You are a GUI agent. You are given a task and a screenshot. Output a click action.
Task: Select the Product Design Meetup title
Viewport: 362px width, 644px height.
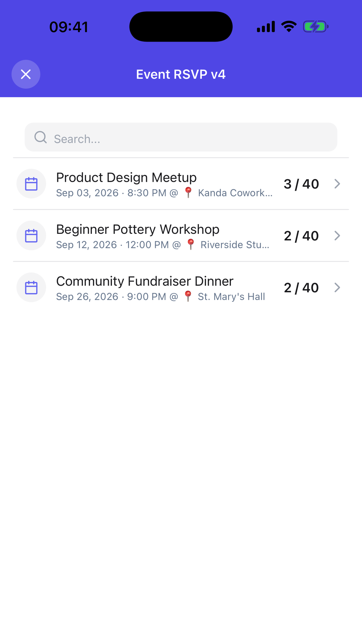point(126,177)
